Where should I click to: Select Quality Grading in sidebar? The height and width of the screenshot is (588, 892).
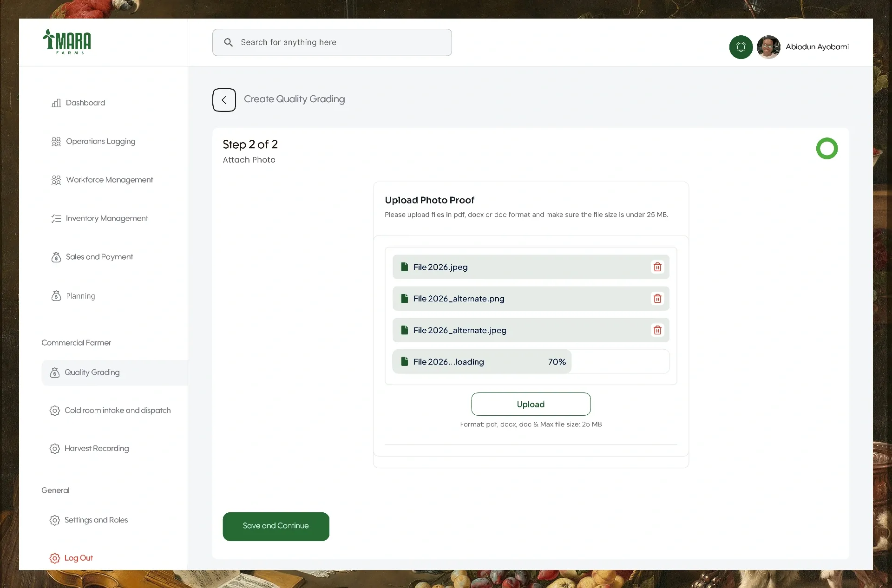[x=114, y=372]
